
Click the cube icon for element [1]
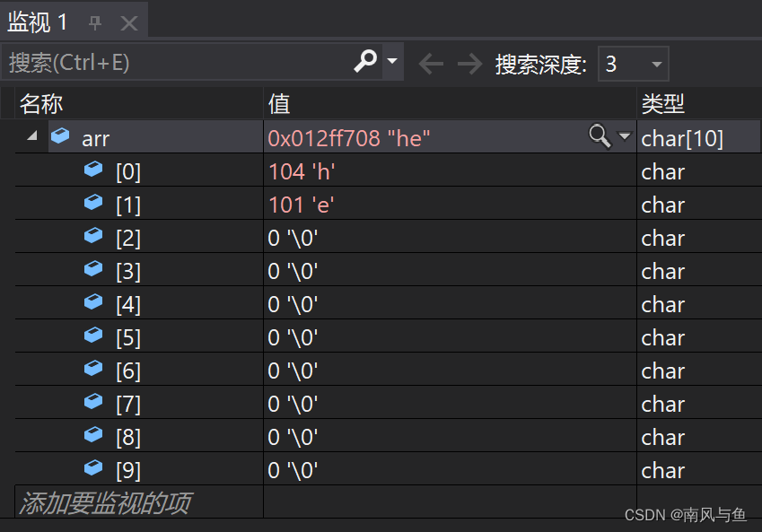(x=93, y=202)
